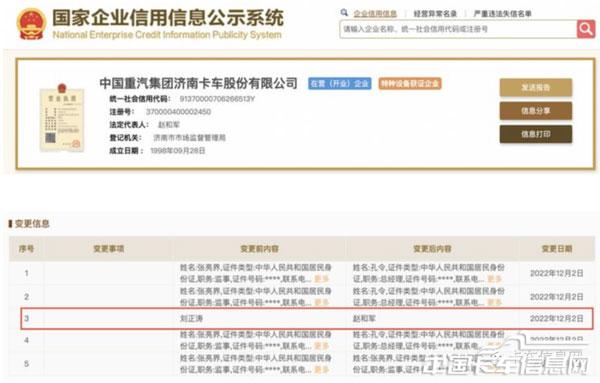Open the business license thumbnail image
The image size is (600, 383).
tap(62, 117)
